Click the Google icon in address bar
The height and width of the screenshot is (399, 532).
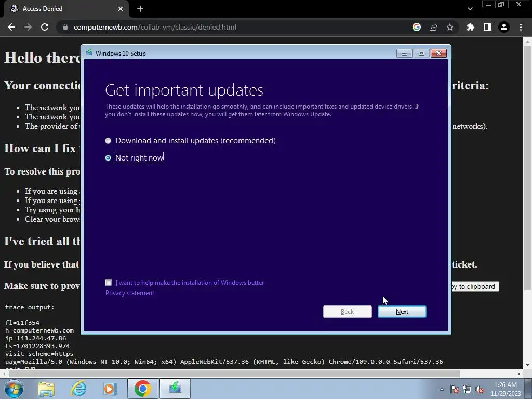417,27
